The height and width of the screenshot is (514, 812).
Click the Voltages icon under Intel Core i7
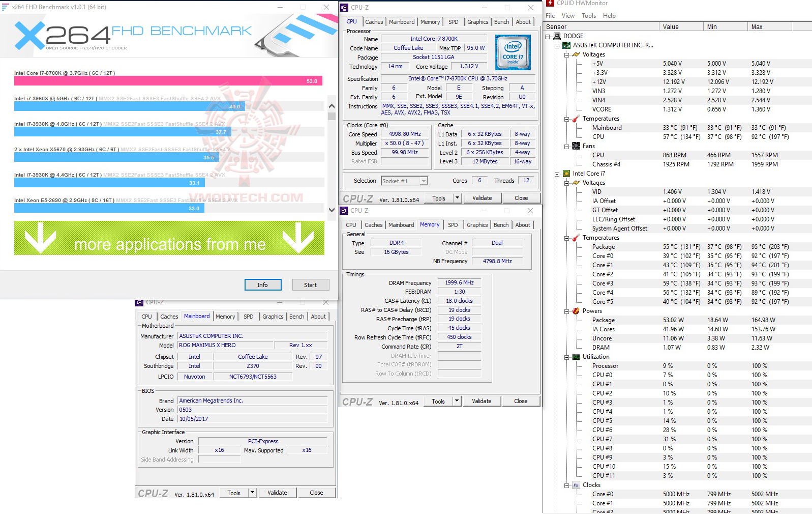pyautogui.click(x=576, y=183)
